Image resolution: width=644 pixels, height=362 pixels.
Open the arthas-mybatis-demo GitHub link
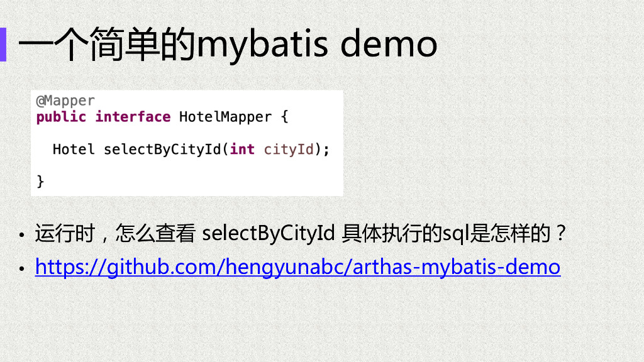pyautogui.click(x=297, y=268)
